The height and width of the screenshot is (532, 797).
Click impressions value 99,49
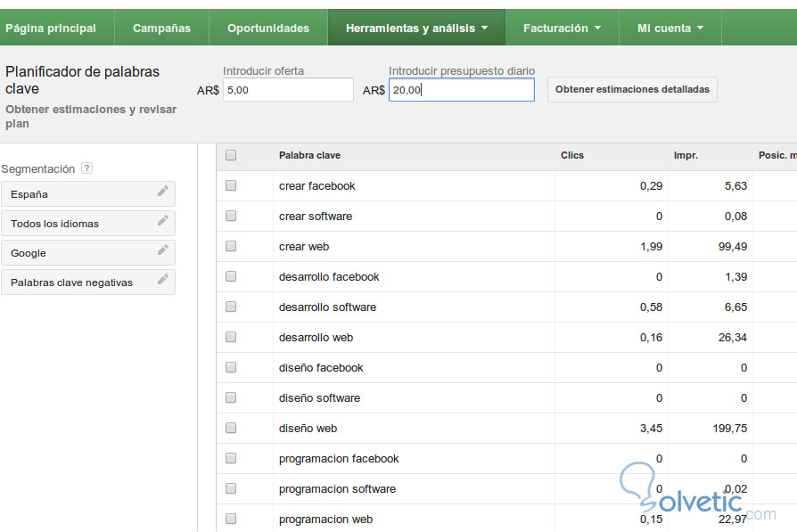(x=733, y=247)
